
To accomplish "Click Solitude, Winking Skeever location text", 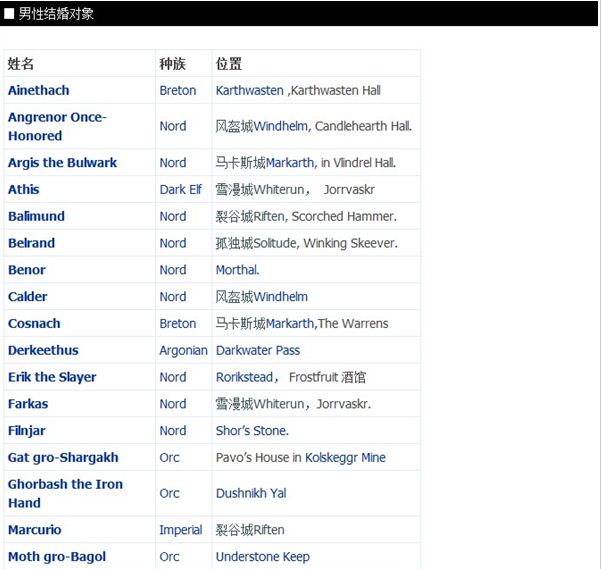I will (x=307, y=243).
